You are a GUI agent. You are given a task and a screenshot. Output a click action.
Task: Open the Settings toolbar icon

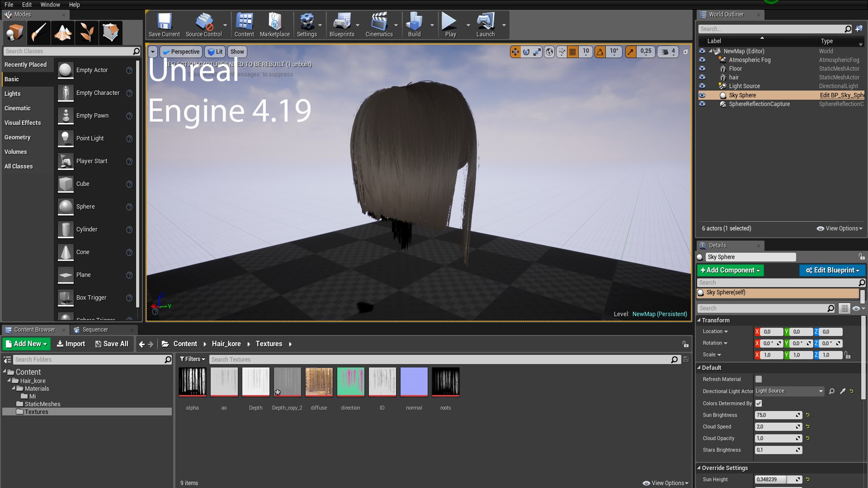point(307,25)
